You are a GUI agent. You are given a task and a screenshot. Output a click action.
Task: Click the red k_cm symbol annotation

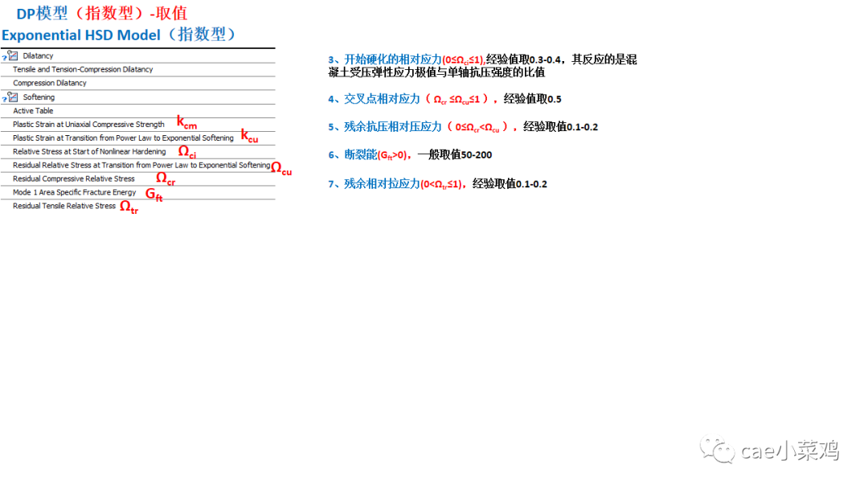[x=186, y=123]
